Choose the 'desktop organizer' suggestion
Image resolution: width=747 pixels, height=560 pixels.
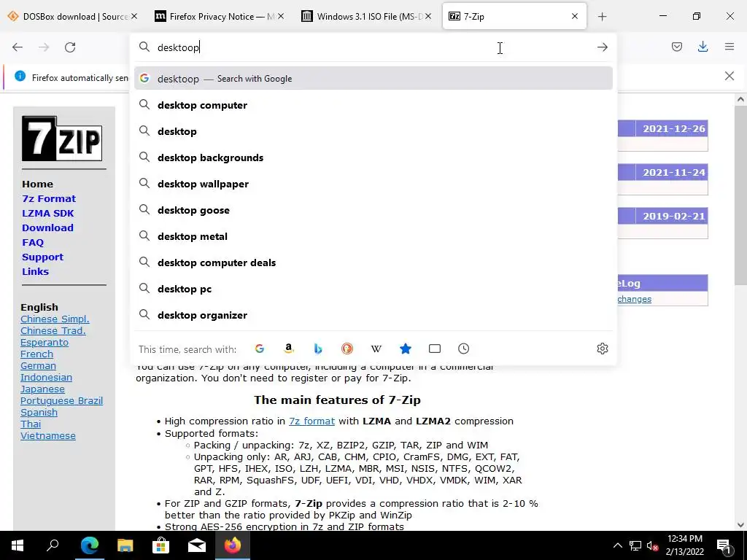(373, 315)
